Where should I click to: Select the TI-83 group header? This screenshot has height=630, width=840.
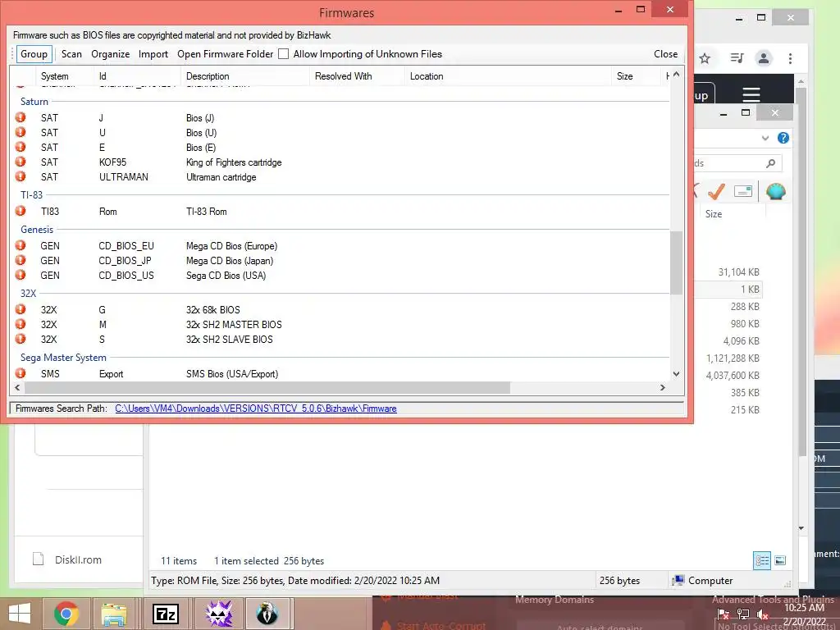click(32, 195)
